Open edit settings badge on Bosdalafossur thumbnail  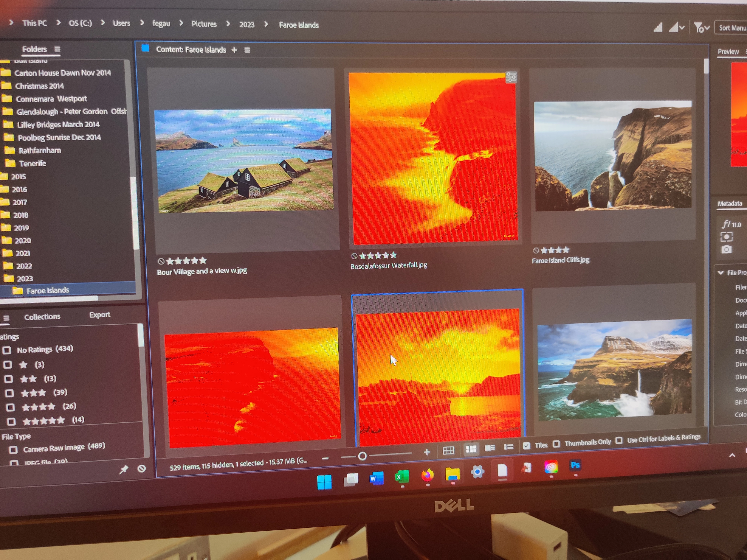pyautogui.click(x=511, y=77)
